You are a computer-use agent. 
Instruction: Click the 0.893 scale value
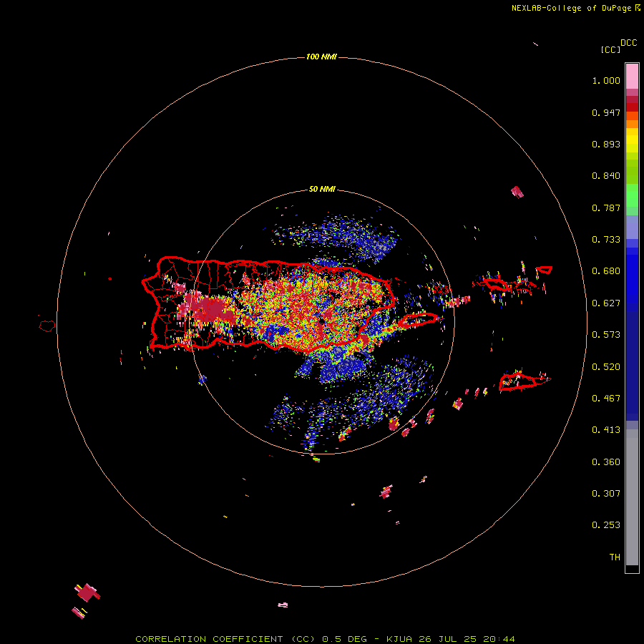click(606, 144)
